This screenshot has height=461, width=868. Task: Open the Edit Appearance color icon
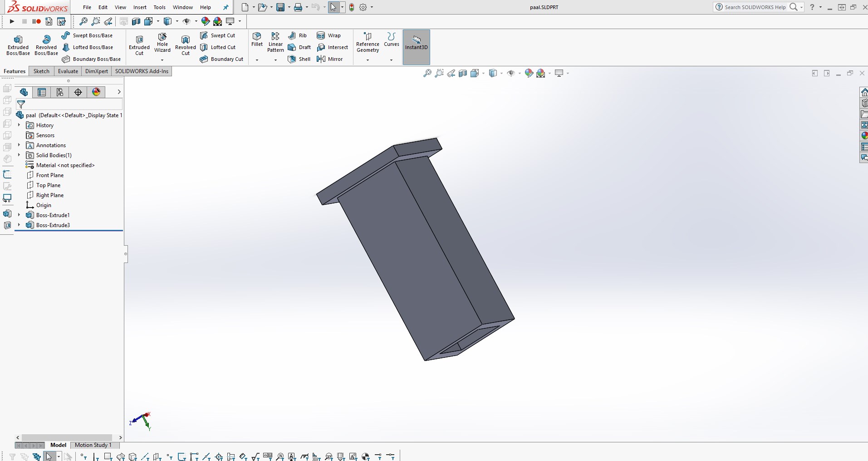[529, 73]
